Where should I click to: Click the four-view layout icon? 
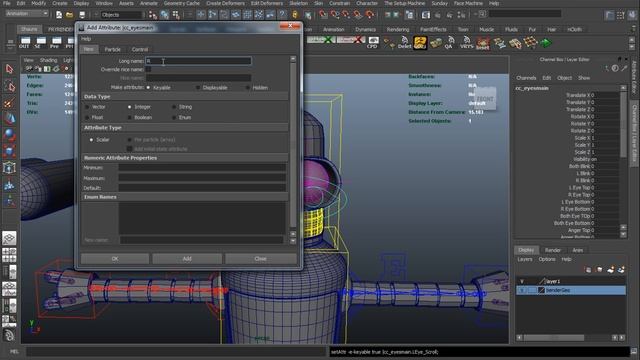[x=9, y=255]
